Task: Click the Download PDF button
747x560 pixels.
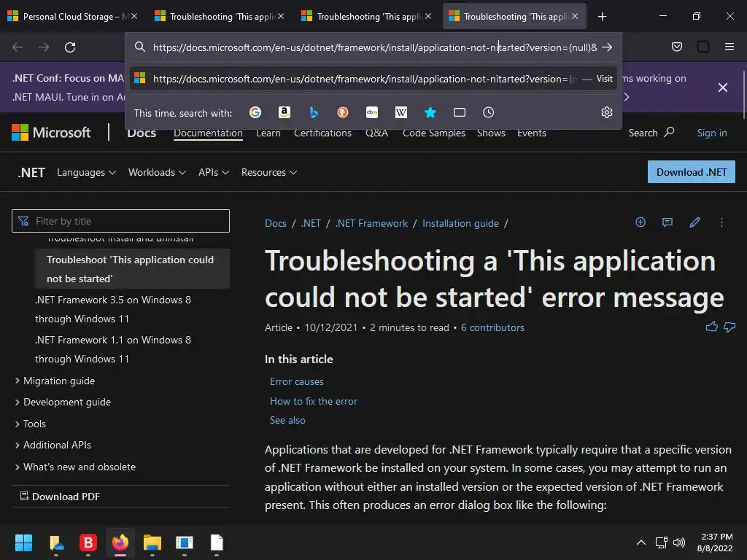Action: (x=60, y=497)
